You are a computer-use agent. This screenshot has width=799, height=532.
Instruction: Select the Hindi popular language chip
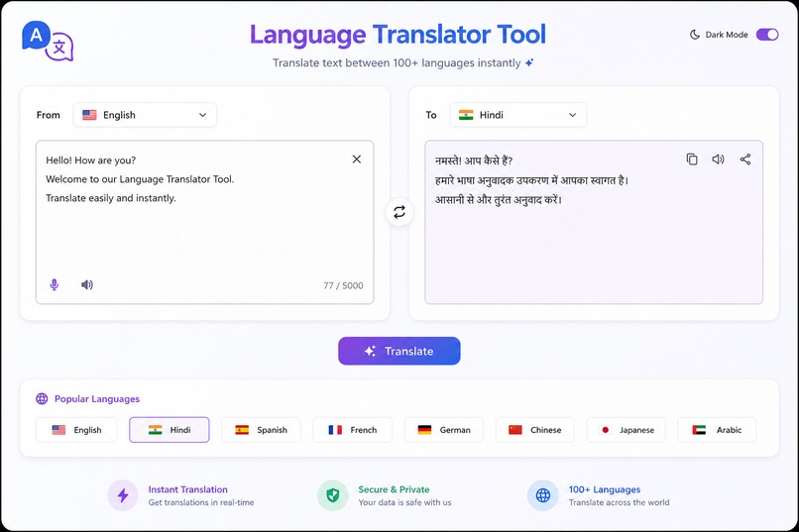pos(170,430)
